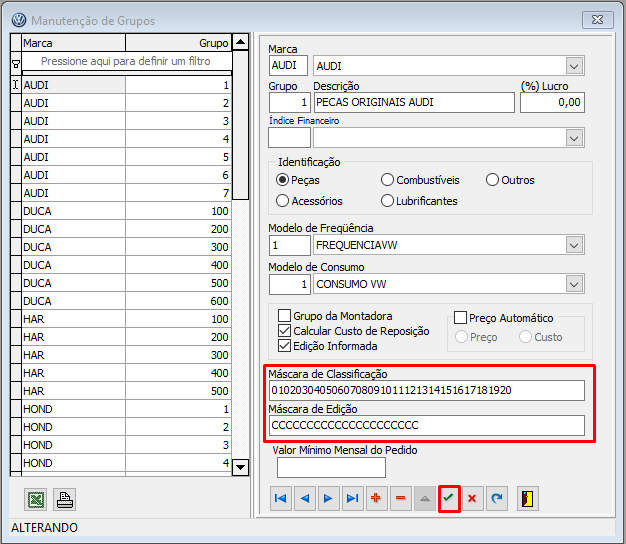
Task: Click the Índice Financeiro blue label
Action: pyautogui.click(x=304, y=121)
